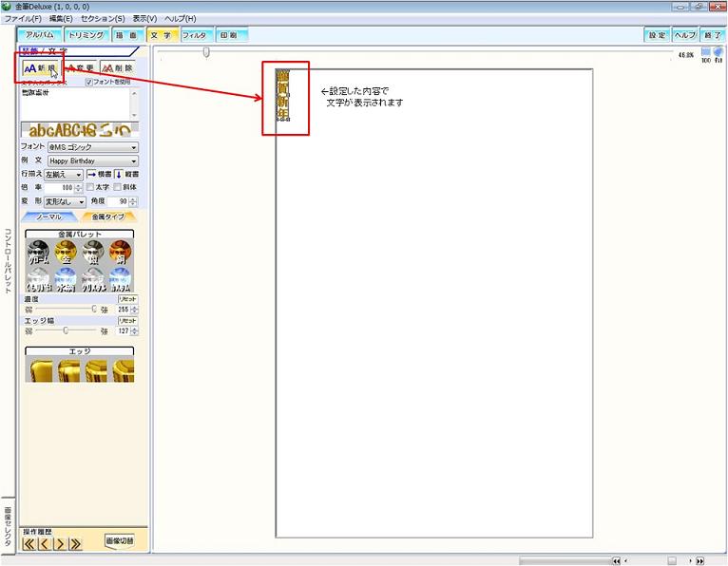The height and width of the screenshot is (566, 728).
Task: Step back one in operation history
Action: click(44, 544)
